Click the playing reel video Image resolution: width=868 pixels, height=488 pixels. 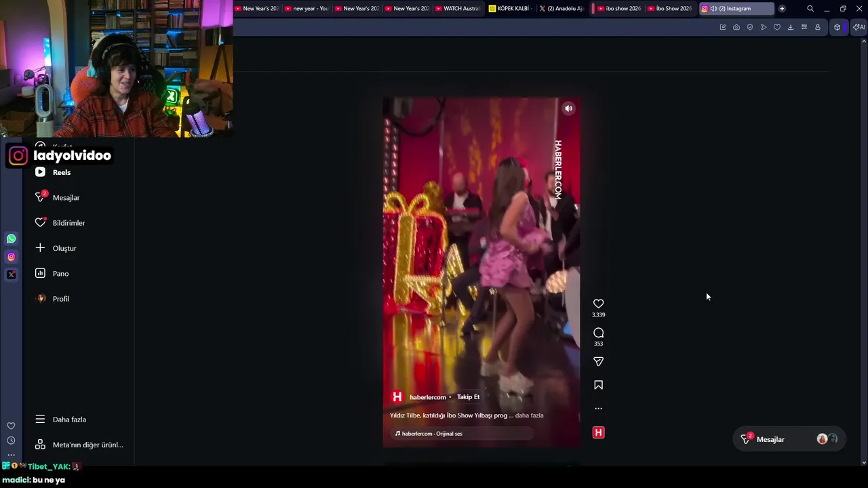pyautogui.click(x=481, y=272)
